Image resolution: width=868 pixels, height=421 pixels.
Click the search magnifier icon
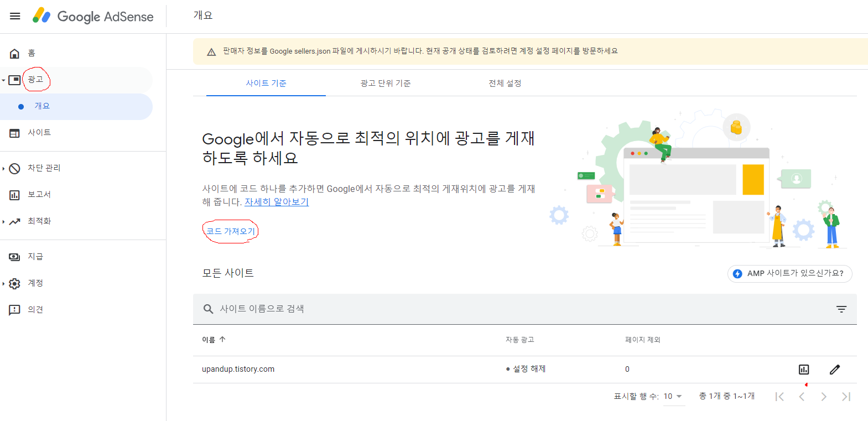click(x=208, y=309)
